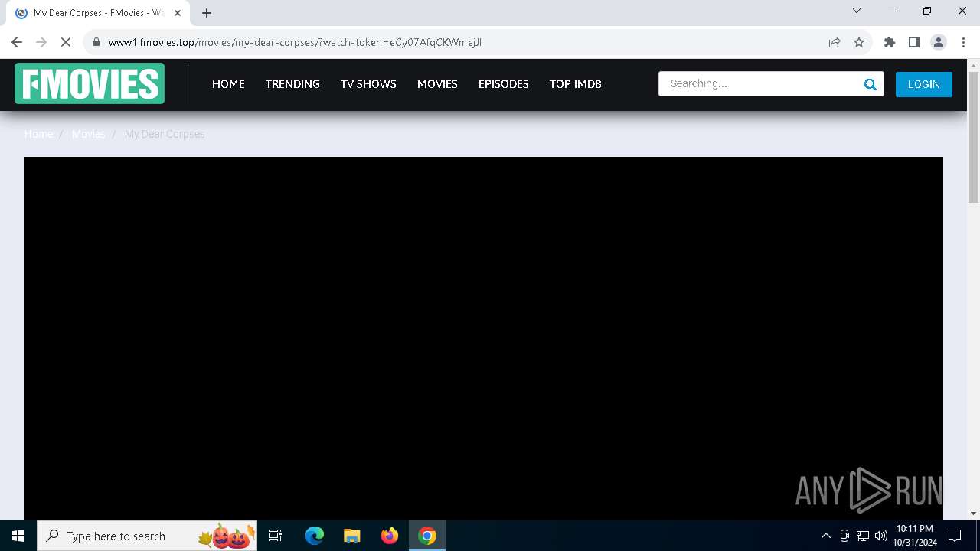Click the volume speaker icon

(881, 536)
